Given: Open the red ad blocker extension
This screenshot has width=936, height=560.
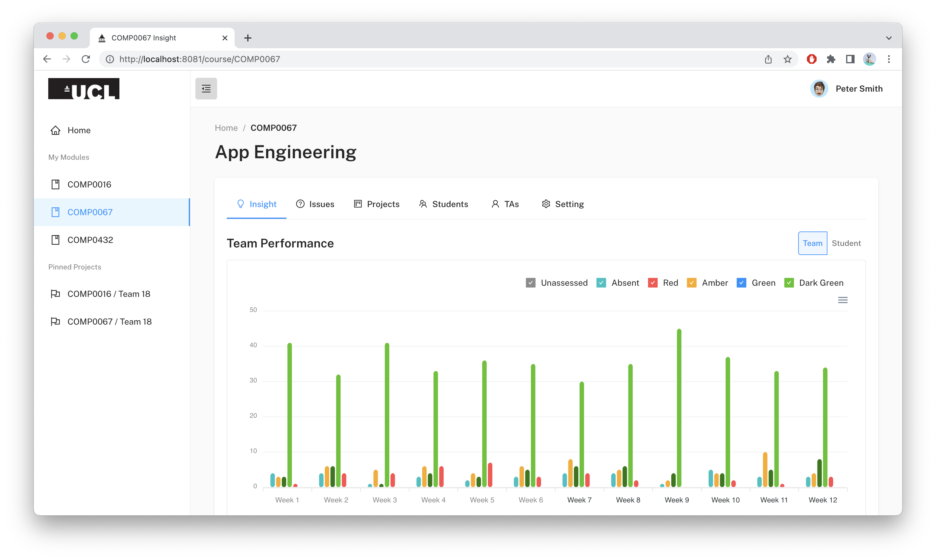Looking at the screenshot, I should point(811,59).
